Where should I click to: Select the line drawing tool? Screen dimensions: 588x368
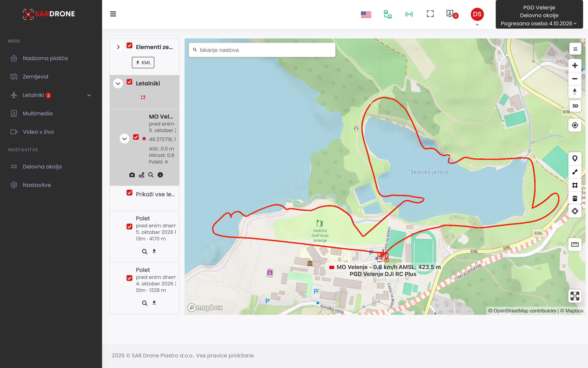pyautogui.click(x=575, y=172)
